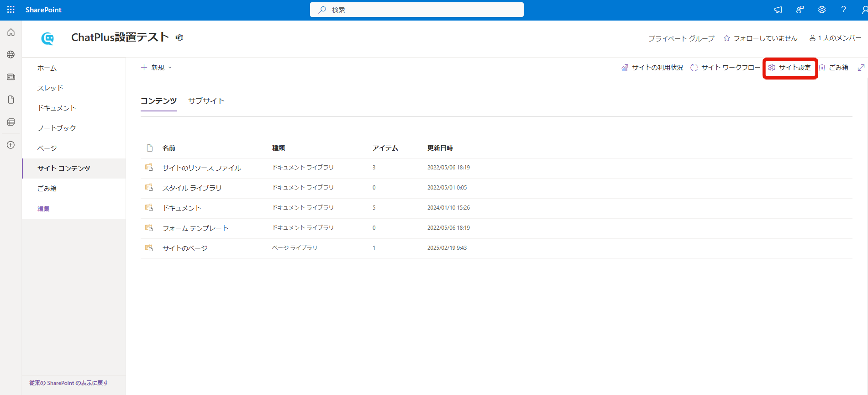Click the icon for フォーム テンプレート row
This screenshot has height=395, width=868.
coord(149,227)
